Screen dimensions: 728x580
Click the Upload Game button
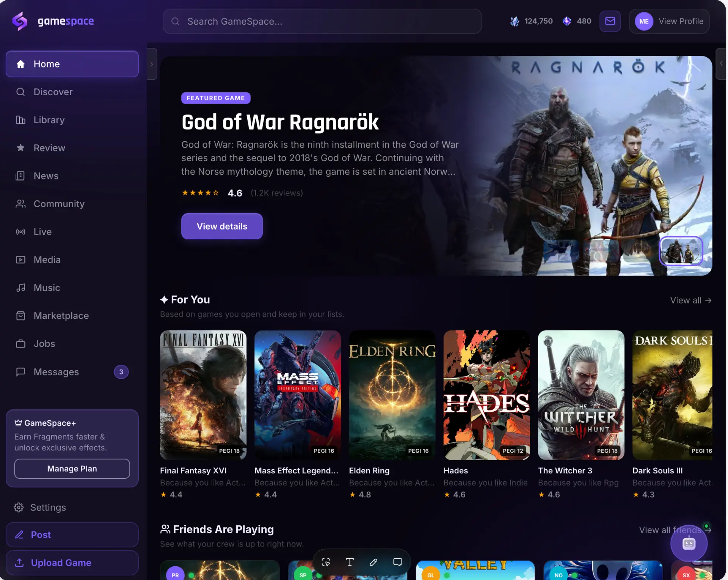tap(72, 563)
